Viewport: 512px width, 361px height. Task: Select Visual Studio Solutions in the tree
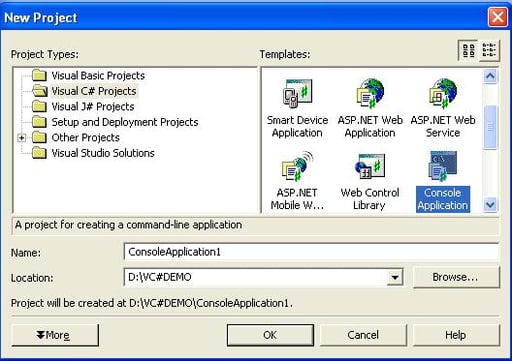tap(103, 153)
